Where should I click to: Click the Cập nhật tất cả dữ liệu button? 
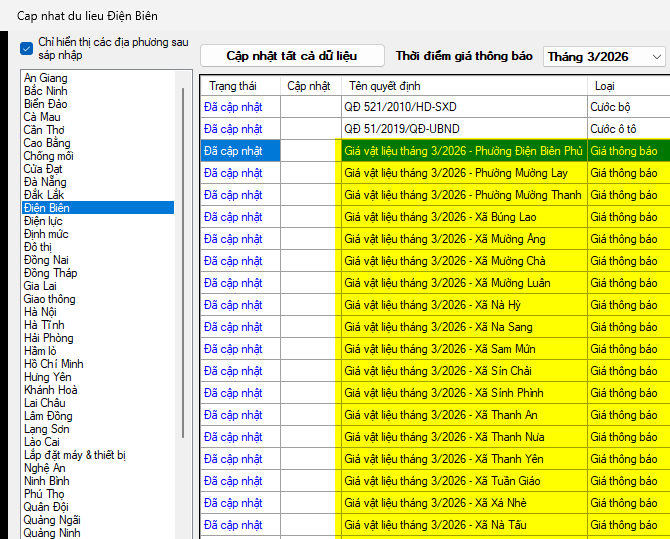pyautogui.click(x=291, y=56)
